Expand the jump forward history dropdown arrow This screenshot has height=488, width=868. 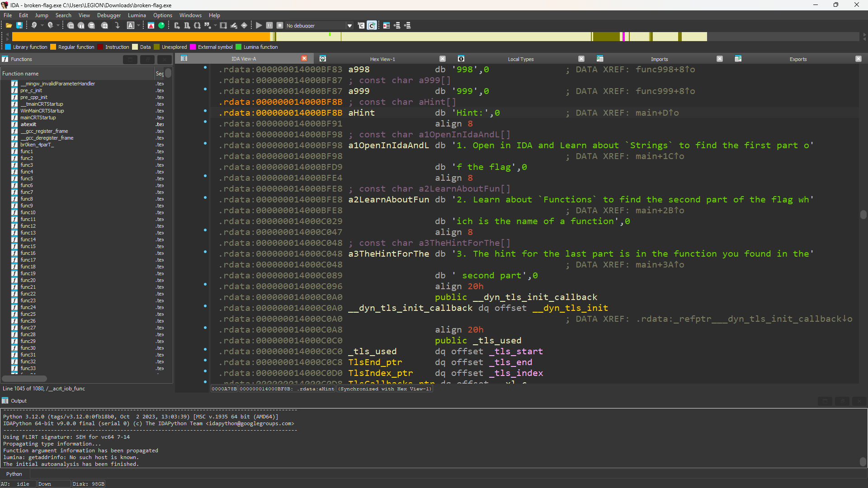[x=58, y=26]
